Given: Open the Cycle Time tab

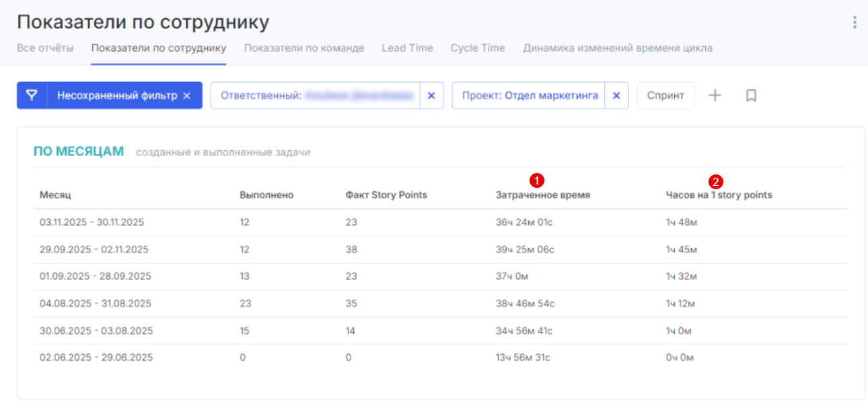Looking at the screenshot, I should [x=477, y=48].
